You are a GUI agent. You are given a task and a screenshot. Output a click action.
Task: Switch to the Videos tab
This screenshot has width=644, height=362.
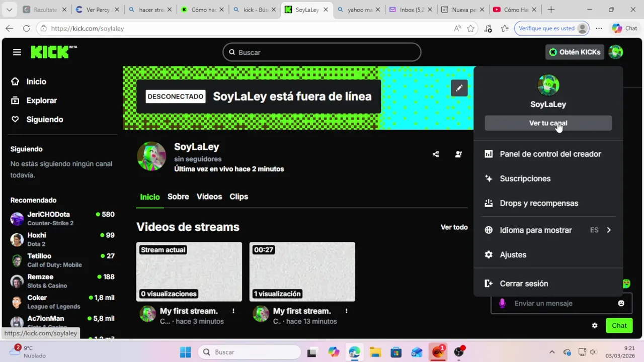pyautogui.click(x=209, y=197)
